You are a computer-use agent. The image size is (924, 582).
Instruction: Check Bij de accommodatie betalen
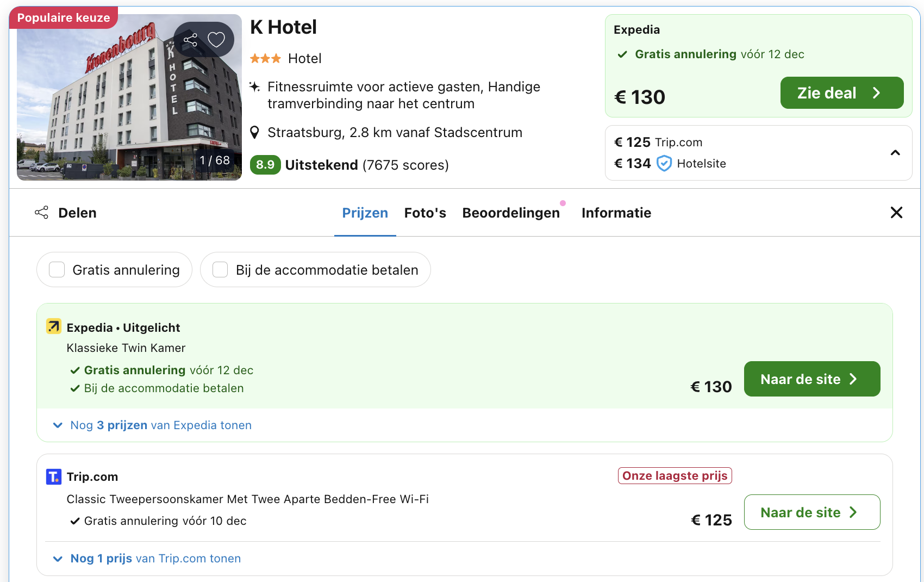point(220,269)
